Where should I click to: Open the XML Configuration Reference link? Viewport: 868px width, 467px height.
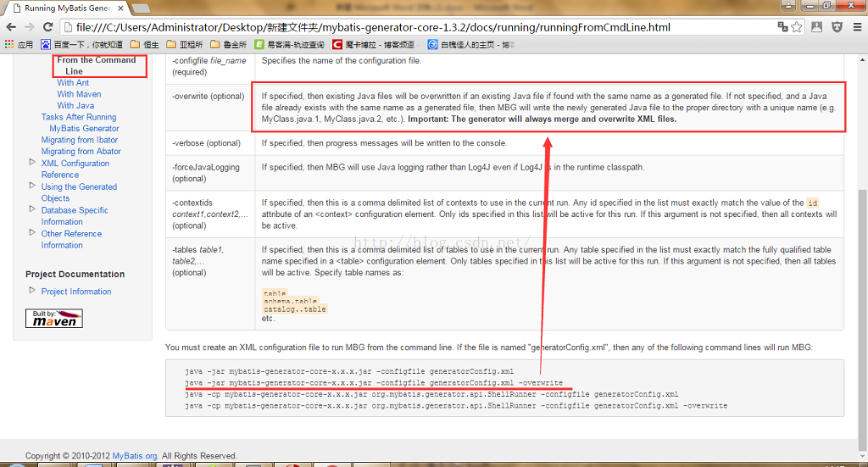75,169
